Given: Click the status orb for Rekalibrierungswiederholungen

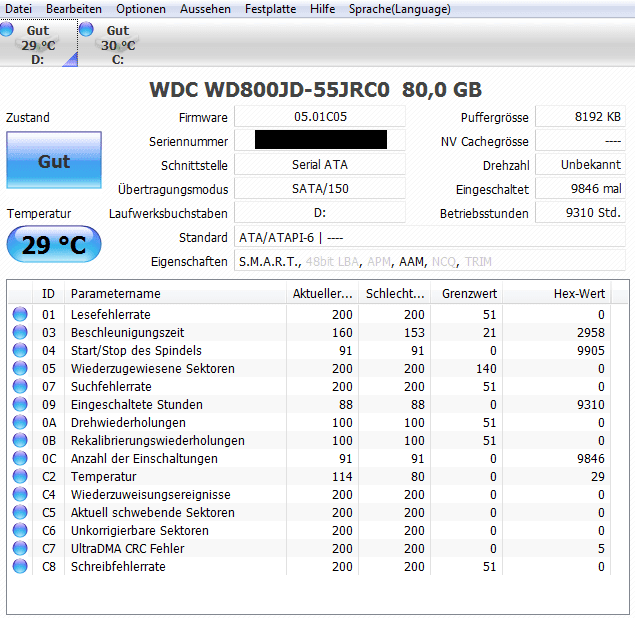Looking at the screenshot, I should (x=20, y=440).
